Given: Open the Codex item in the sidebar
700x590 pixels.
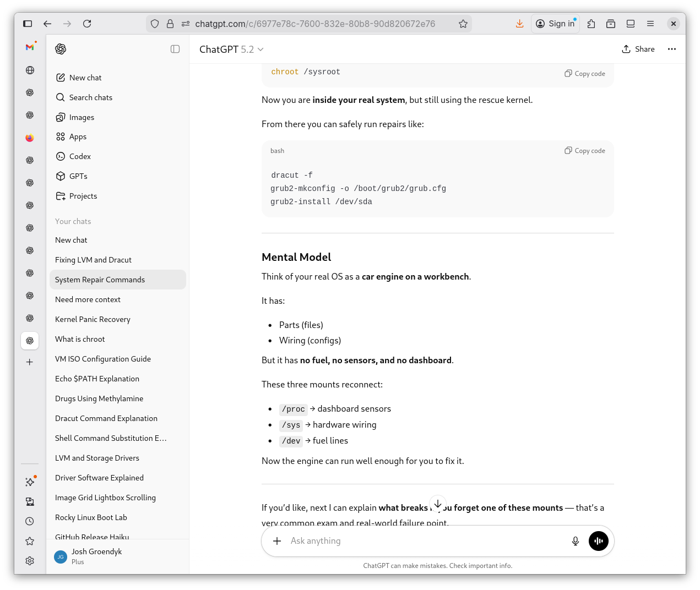Looking at the screenshot, I should (x=80, y=156).
